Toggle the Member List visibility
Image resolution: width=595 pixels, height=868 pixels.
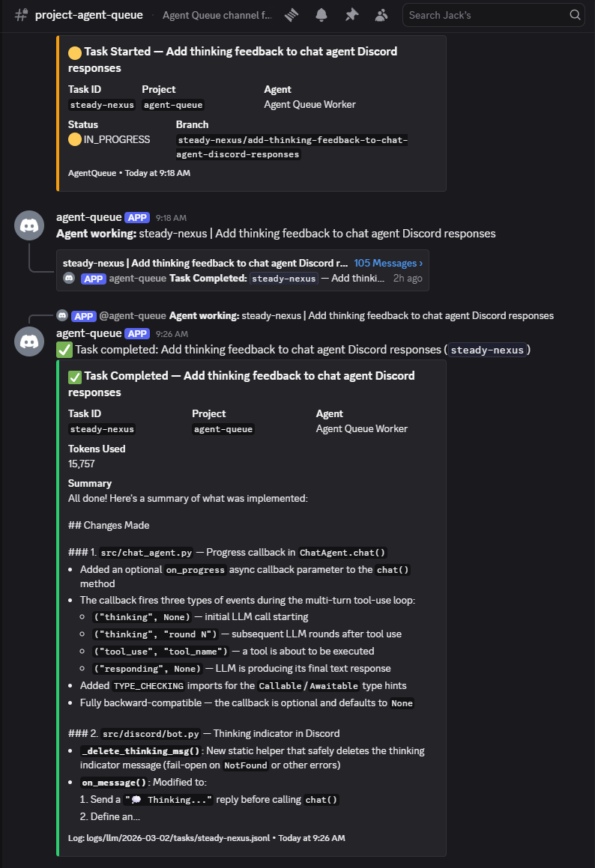pyautogui.click(x=381, y=14)
